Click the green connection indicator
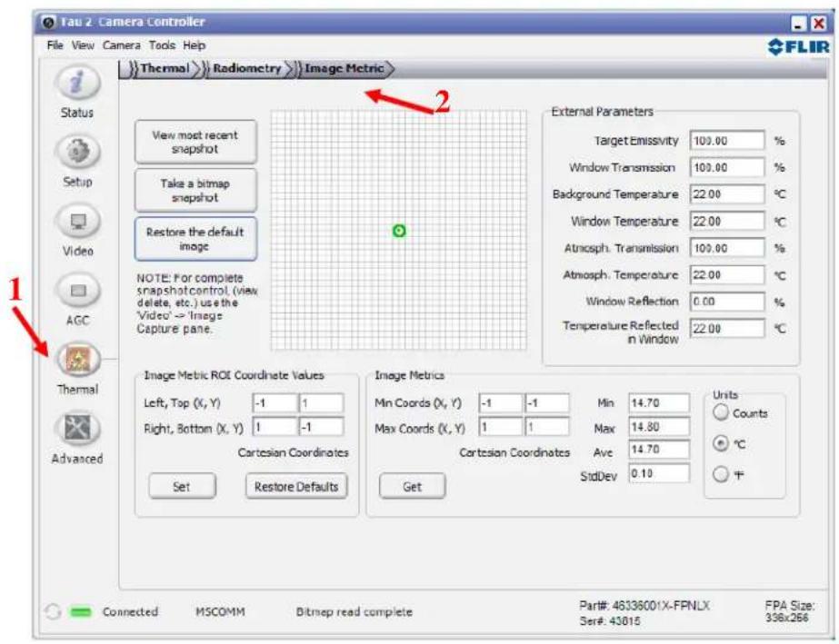This screenshot has height=644, width=839. click(x=81, y=611)
